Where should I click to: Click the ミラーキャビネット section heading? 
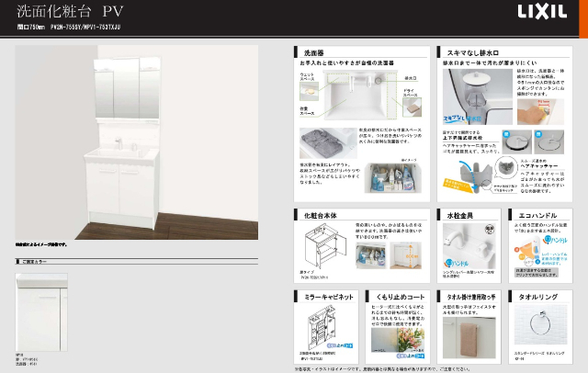[329, 297]
